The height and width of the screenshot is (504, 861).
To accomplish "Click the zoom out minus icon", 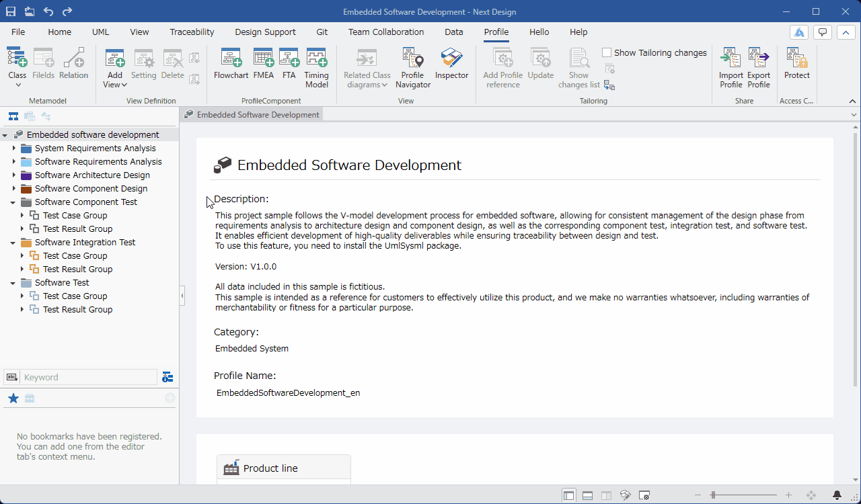I will point(698,495).
